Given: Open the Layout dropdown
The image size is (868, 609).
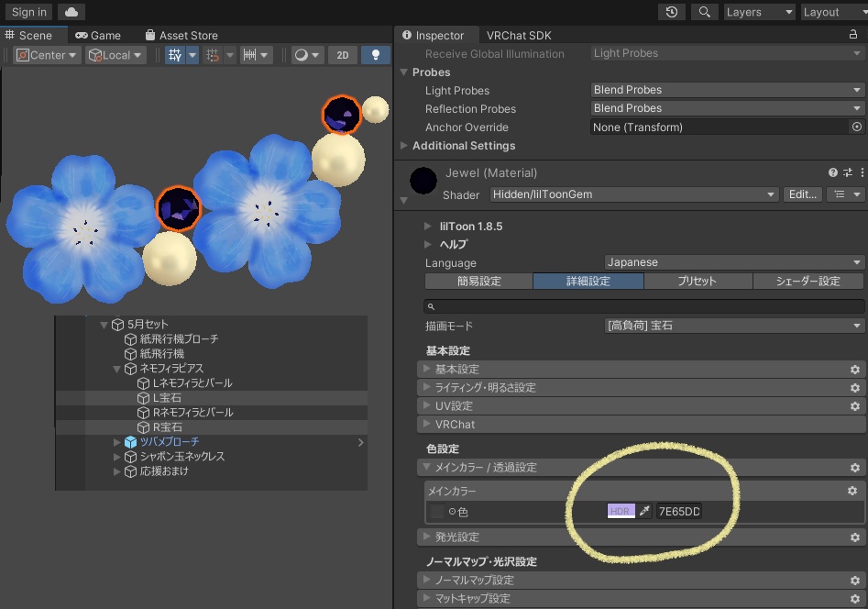Looking at the screenshot, I should (834, 12).
